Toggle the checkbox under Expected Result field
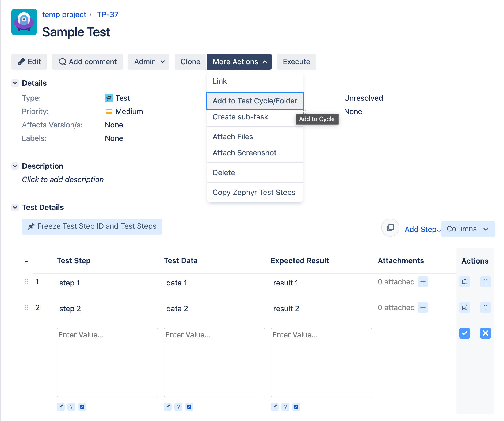The width and height of the screenshot is (504, 421). (296, 407)
